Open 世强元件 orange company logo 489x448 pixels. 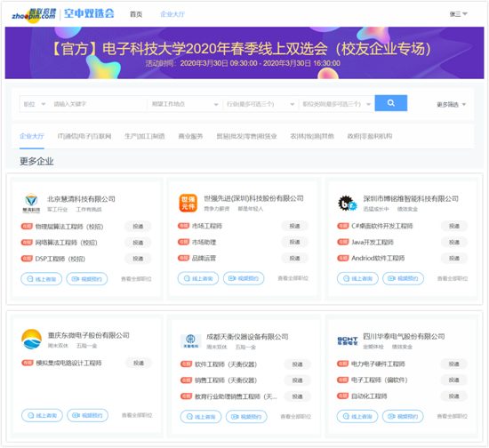point(188,203)
